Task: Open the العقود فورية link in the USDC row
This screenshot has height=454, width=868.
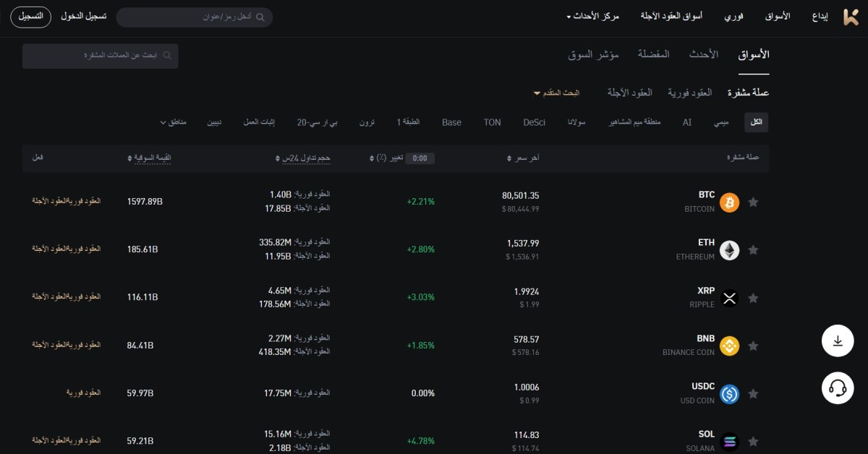Action: [x=83, y=393]
